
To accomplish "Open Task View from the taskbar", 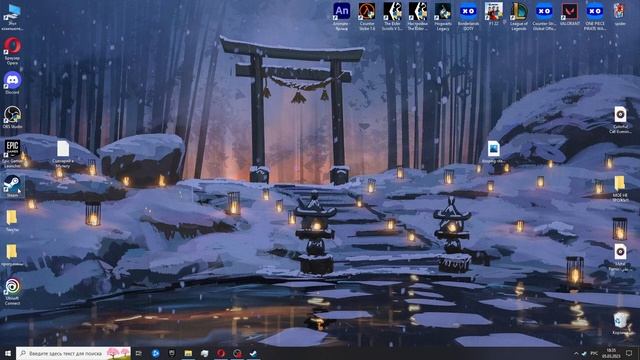I will pyautogui.click(x=139, y=353).
